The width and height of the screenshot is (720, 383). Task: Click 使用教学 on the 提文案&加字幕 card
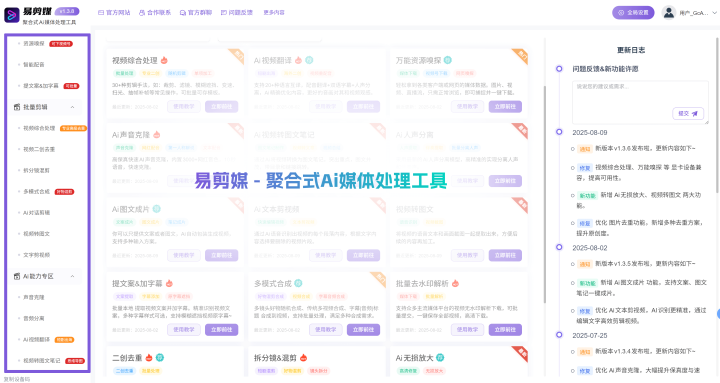coord(184,330)
